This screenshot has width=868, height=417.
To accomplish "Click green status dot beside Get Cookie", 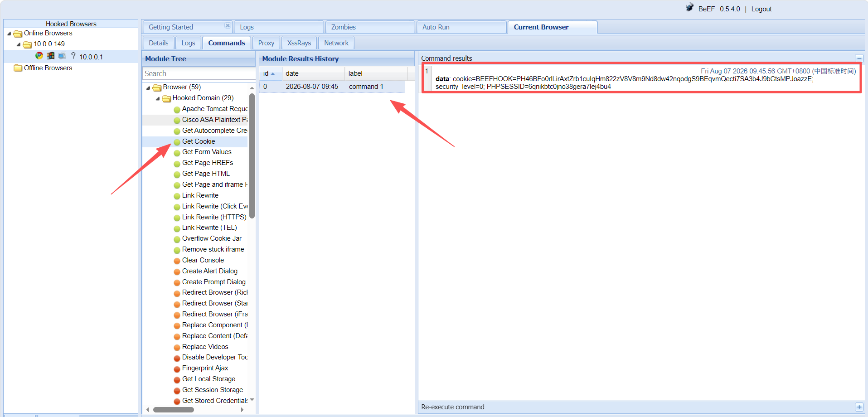I will (x=177, y=142).
